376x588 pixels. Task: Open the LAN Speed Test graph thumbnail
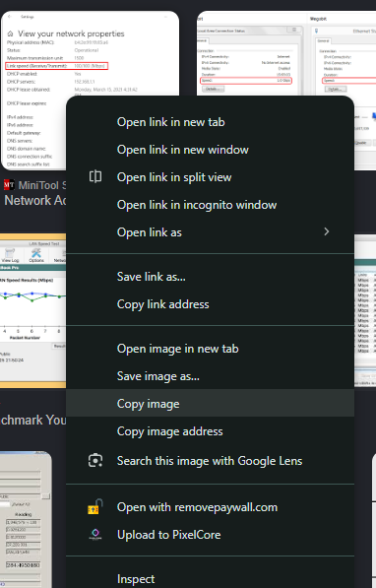(x=33, y=310)
